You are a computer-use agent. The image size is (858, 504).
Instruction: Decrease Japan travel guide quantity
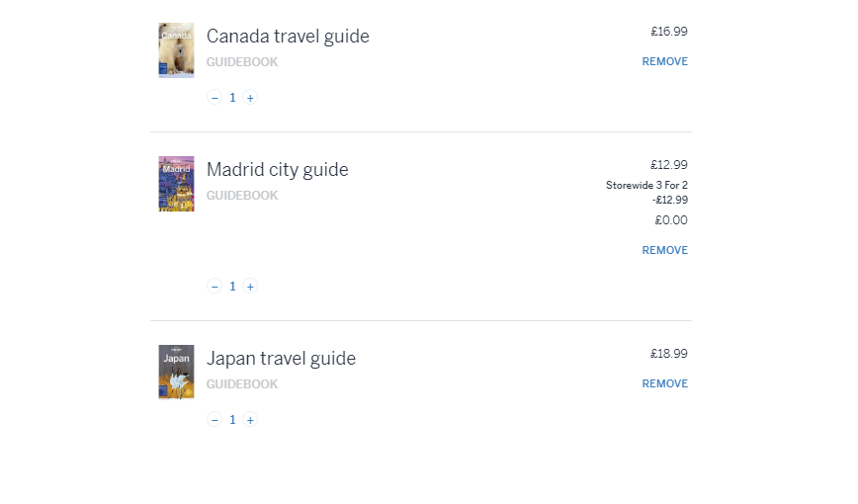click(214, 420)
